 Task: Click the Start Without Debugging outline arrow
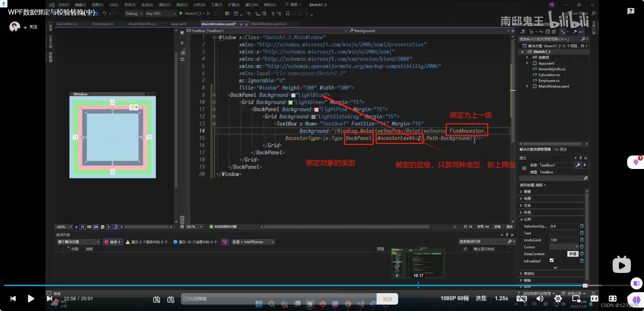[x=208, y=13]
